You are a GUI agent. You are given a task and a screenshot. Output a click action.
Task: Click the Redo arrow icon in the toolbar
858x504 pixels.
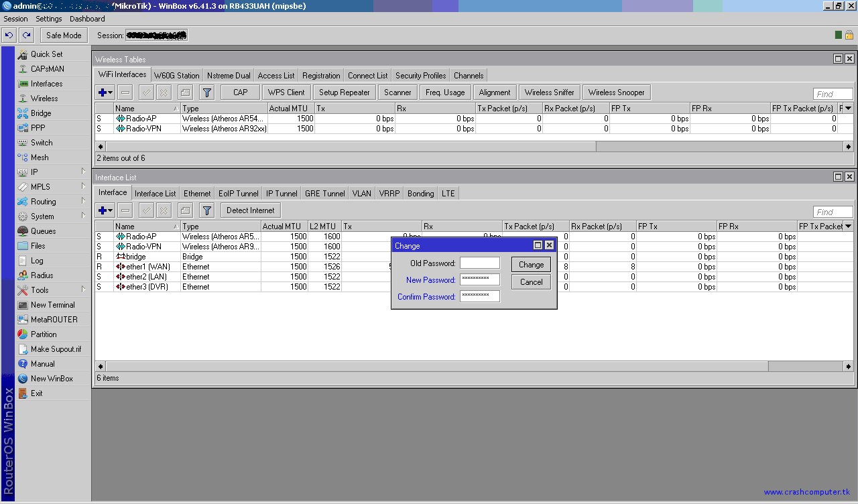26,36
